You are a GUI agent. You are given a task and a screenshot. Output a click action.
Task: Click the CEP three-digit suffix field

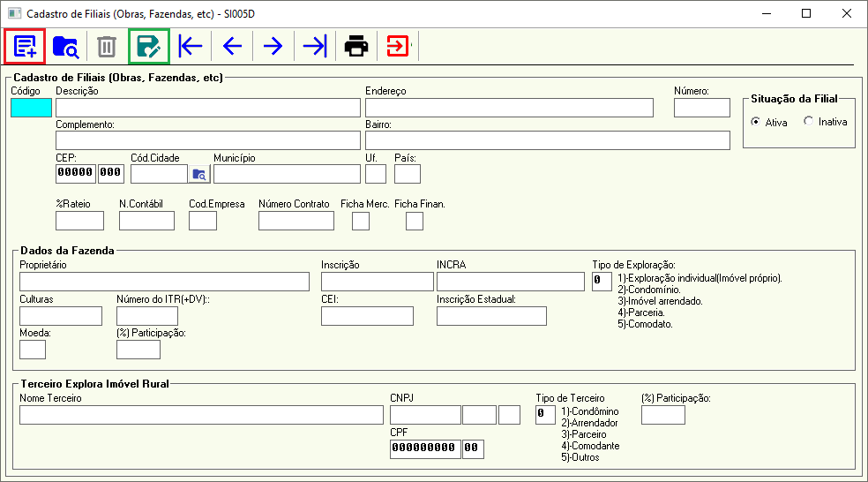pos(111,173)
